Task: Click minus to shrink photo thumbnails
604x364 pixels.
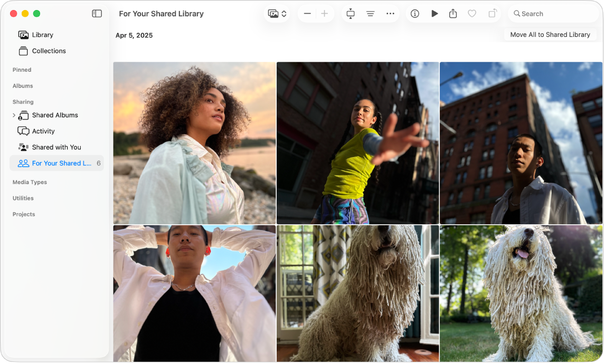Action: click(307, 13)
